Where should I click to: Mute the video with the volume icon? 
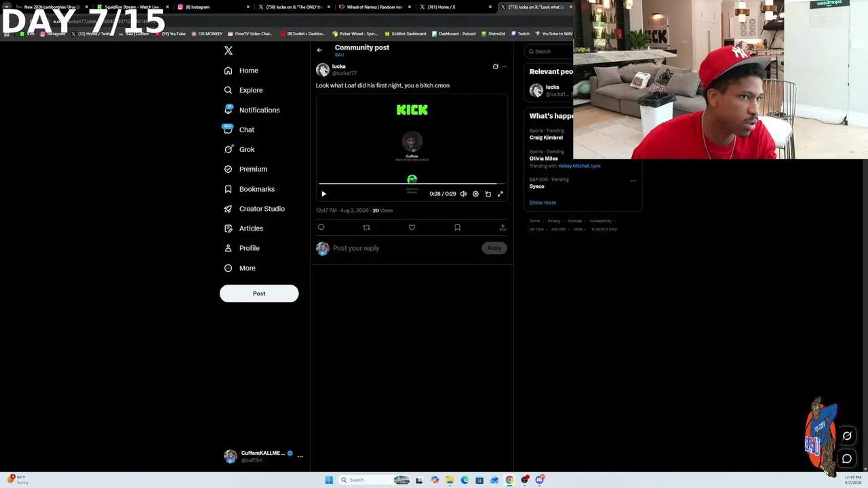pyautogui.click(x=463, y=194)
